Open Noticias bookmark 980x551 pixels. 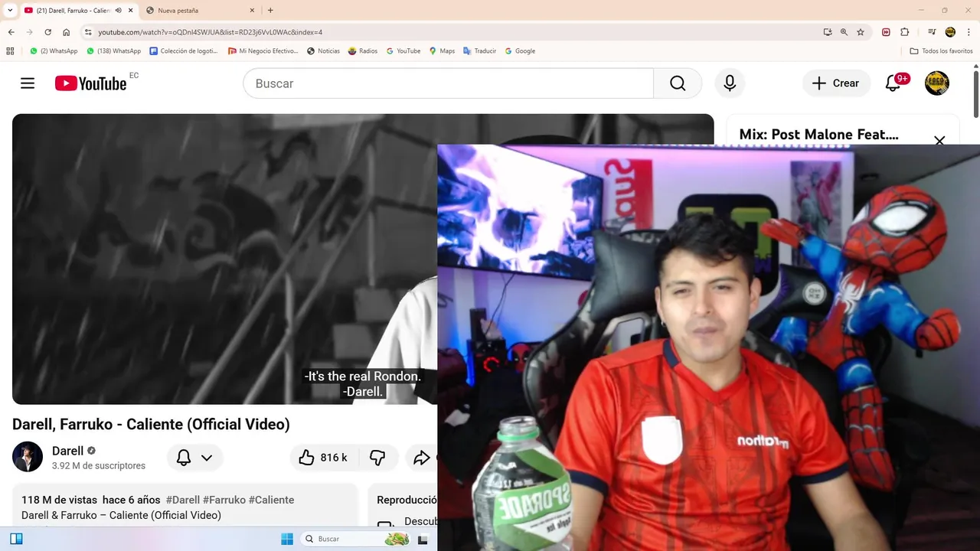pyautogui.click(x=323, y=51)
